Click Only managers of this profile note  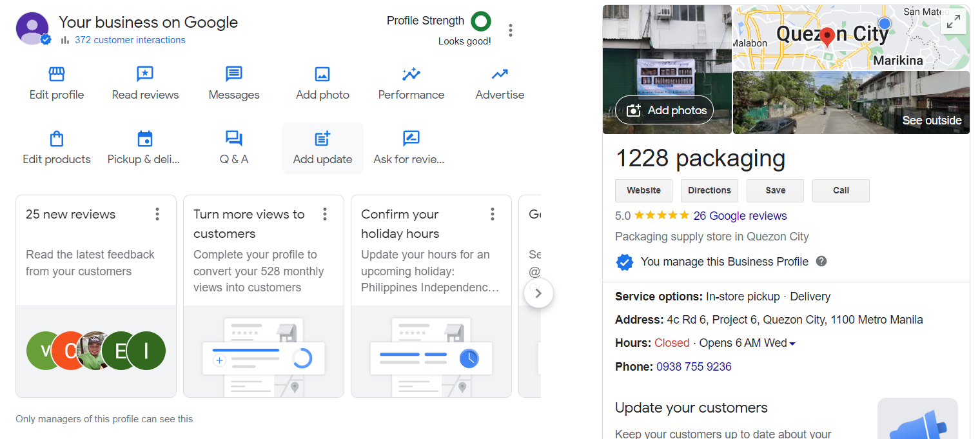coord(104,419)
